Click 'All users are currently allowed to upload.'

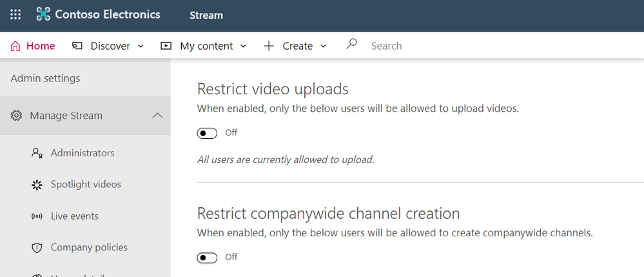[x=286, y=159]
